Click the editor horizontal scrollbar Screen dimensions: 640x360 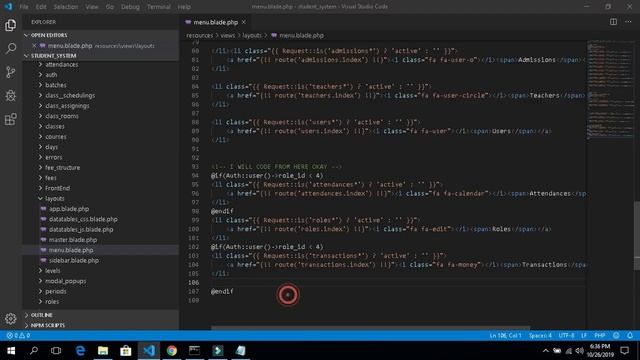point(370,328)
